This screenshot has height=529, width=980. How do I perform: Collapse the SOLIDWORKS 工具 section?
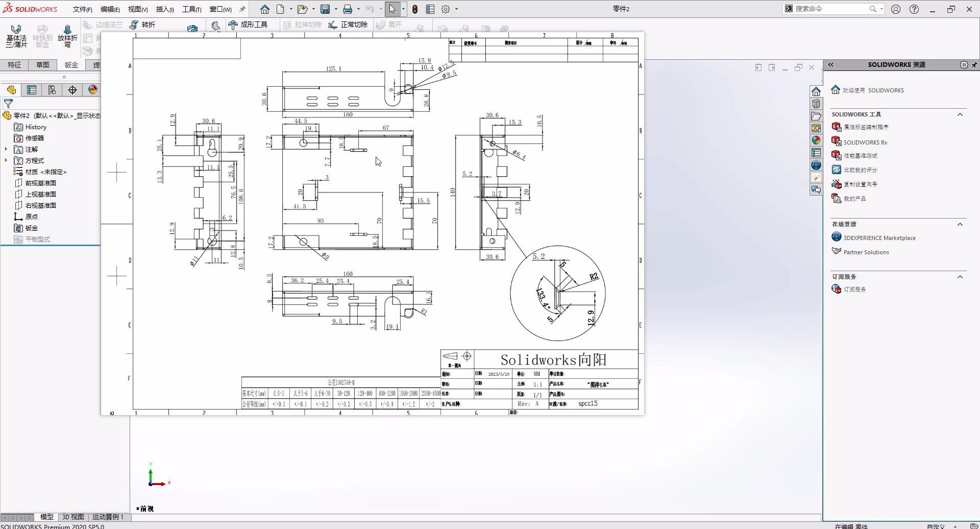pyautogui.click(x=960, y=114)
